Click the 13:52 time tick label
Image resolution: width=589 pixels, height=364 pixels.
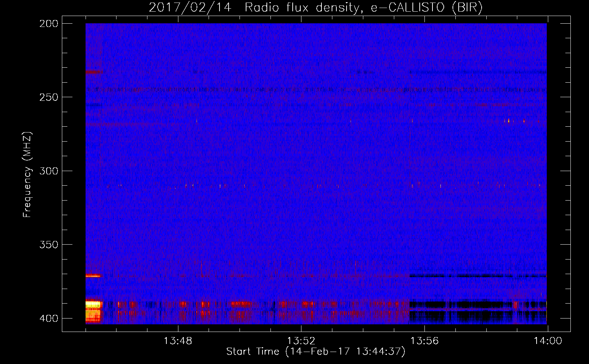[x=301, y=341]
